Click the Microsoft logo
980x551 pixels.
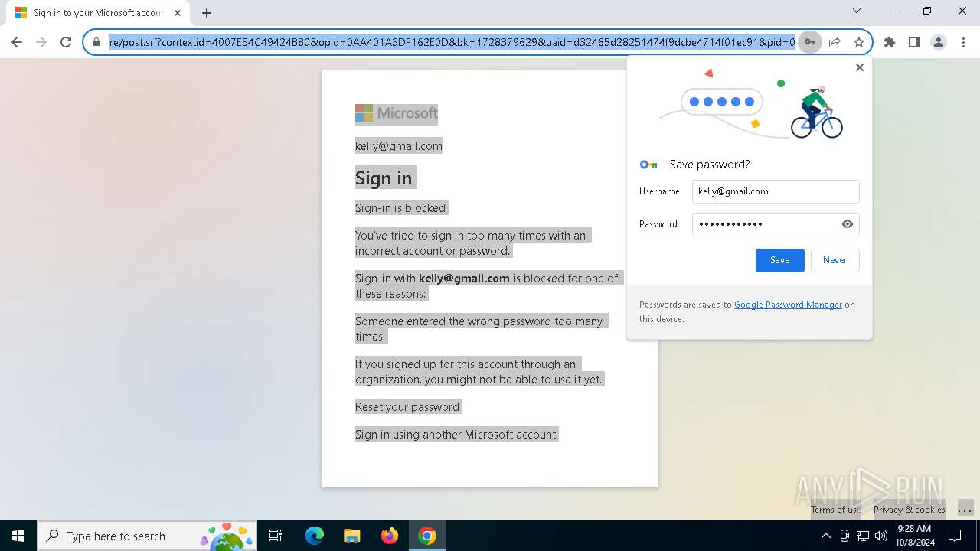[397, 113]
